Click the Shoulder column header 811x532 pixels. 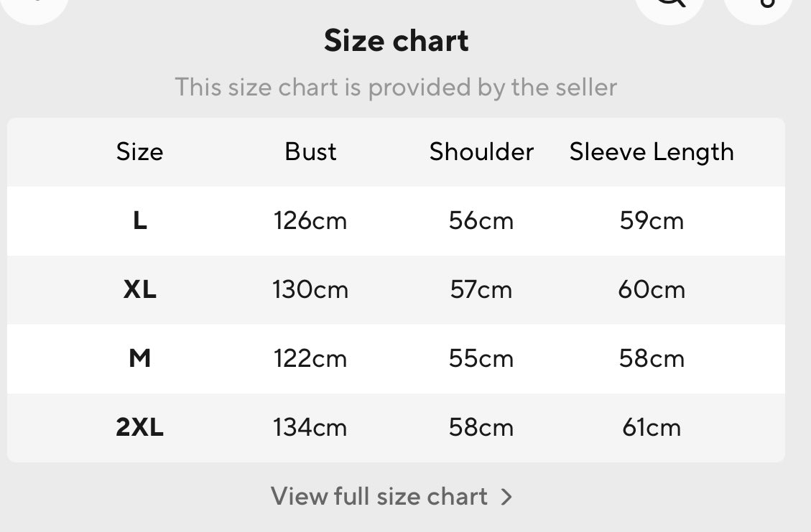481,152
